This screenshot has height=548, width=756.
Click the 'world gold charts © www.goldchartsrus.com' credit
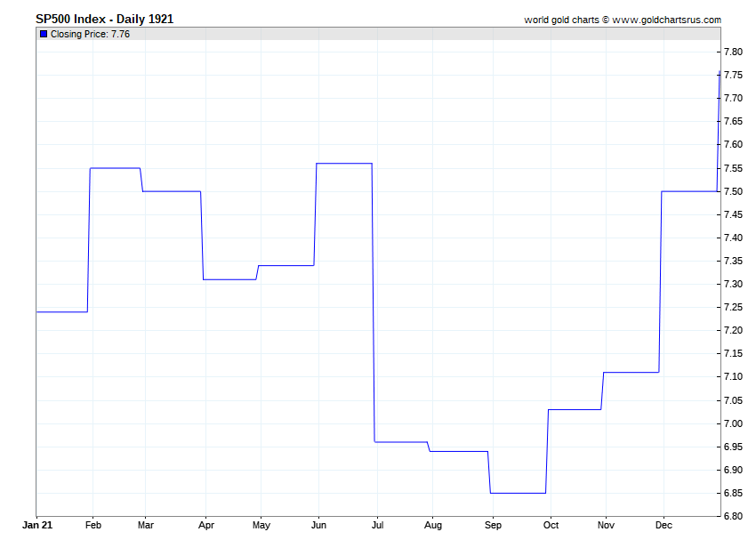coord(623,20)
